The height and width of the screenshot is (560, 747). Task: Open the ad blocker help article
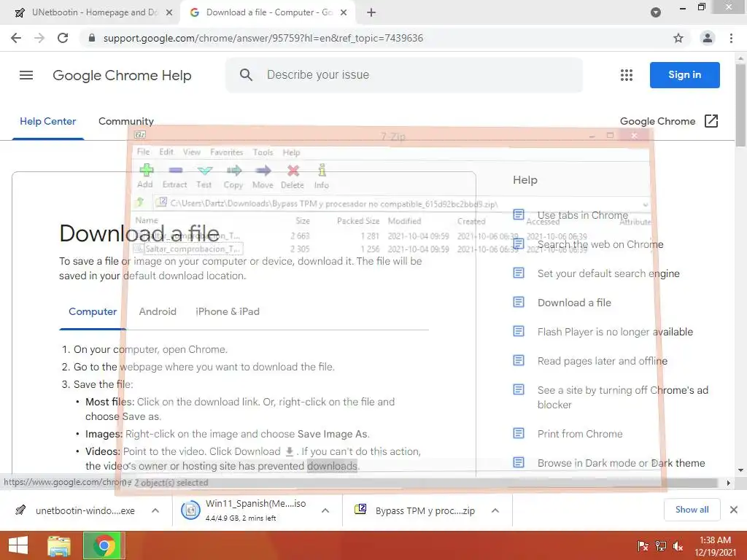point(623,397)
